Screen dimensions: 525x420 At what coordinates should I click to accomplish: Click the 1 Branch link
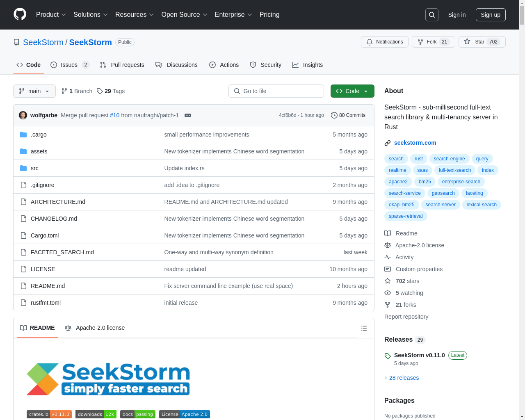pyautogui.click(x=77, y=91)
